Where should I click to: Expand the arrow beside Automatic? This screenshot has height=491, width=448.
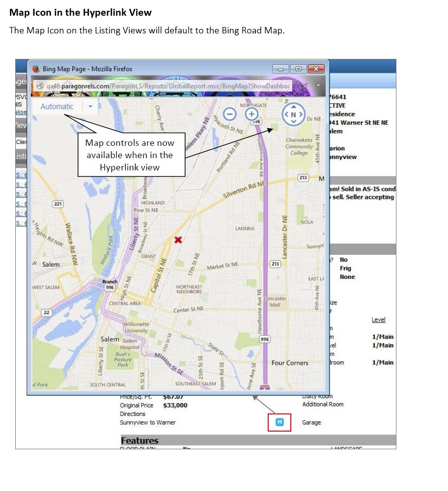tap(90, 107)
